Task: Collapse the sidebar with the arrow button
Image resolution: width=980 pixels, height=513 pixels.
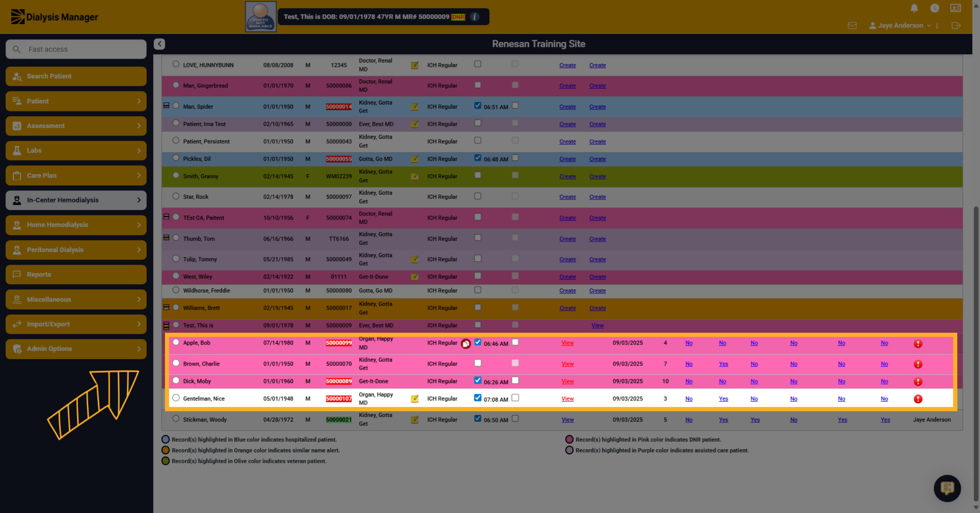Action: [x=159, y=44]
